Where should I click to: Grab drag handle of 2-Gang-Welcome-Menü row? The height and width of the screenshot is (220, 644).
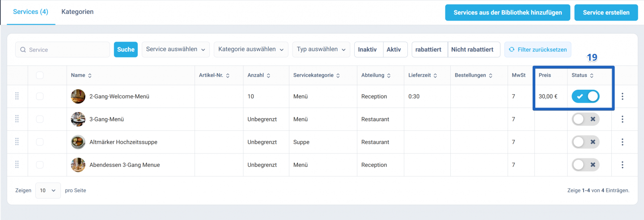(17, 96)
